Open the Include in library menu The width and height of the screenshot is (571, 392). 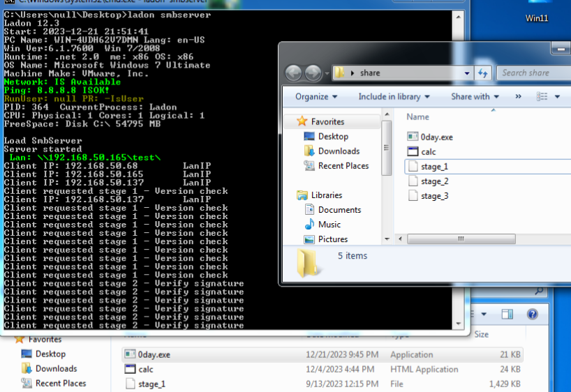pos(394,96)
